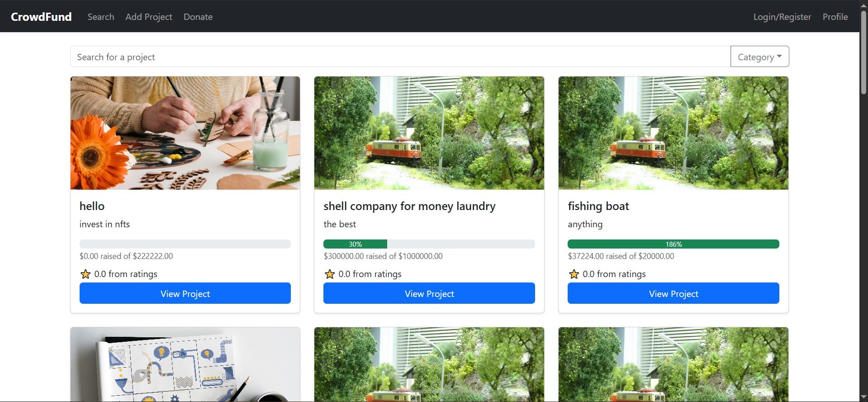The width and height of the screenshot is (868, 402).
Task: View Project for shell company
Action: (x=429, y=293)
